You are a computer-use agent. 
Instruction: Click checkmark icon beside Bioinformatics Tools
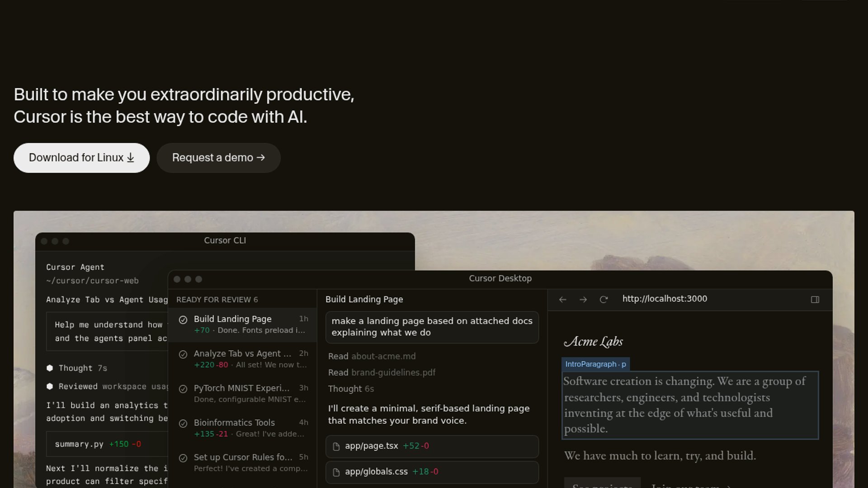pos(183,423)
